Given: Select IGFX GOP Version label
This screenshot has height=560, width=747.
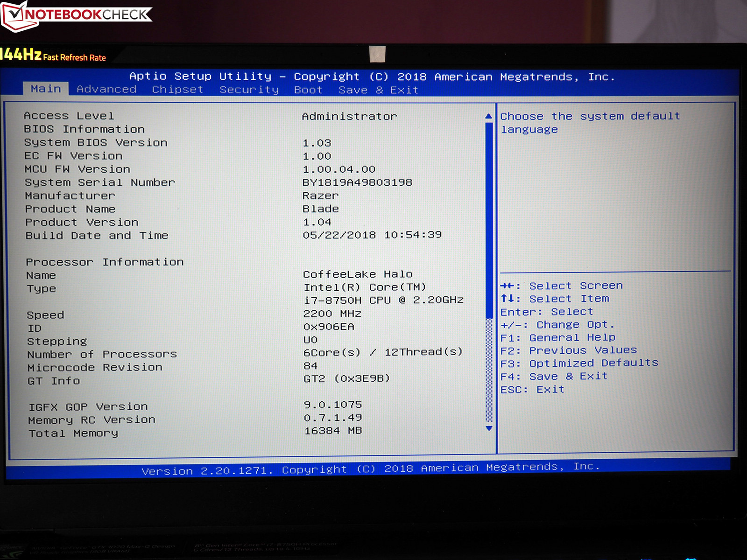Looking at the screenshot, I should (x=88, y=407).
